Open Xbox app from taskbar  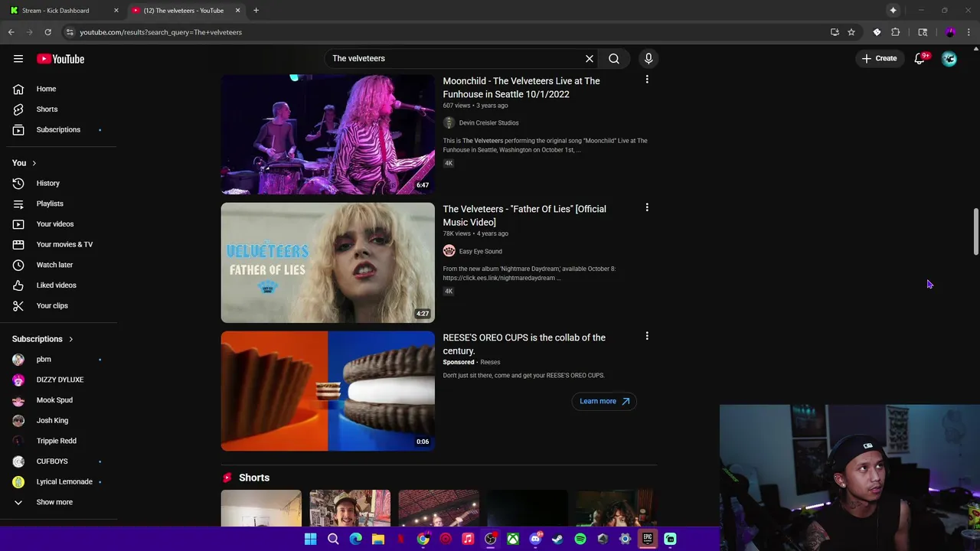[x=513, y=539]
